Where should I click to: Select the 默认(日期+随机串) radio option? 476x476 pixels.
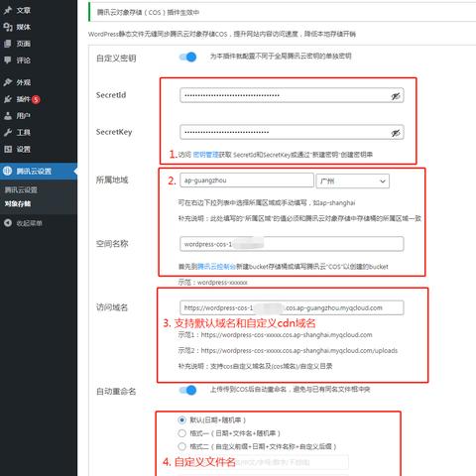[181, 420]
